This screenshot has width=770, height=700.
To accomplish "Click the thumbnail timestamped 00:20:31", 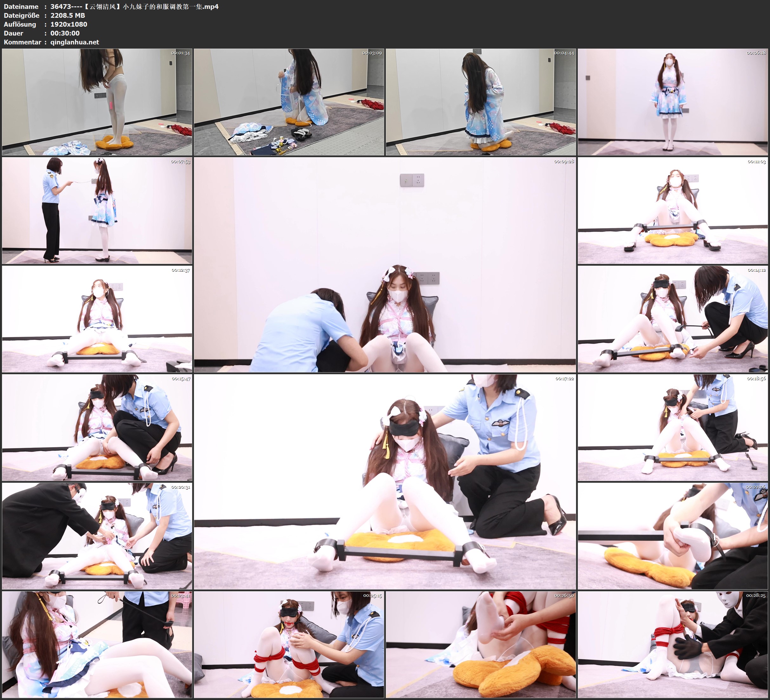I will coord(97,536).
